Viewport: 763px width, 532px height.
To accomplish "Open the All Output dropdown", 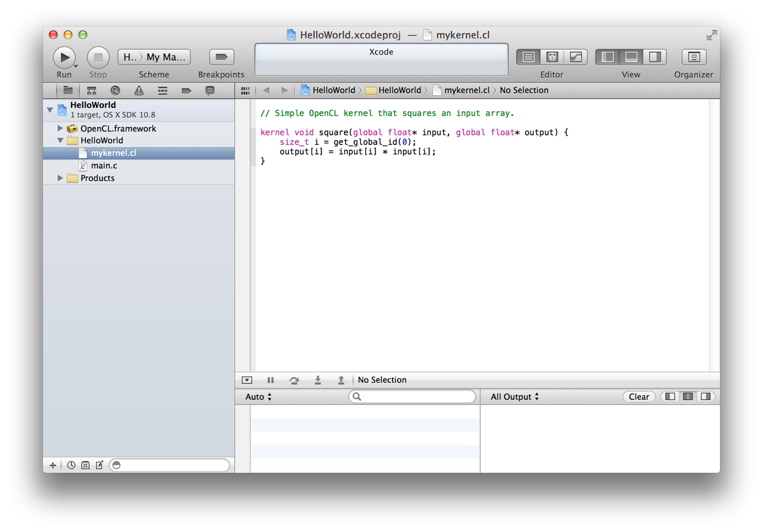I will click(515, 397).
